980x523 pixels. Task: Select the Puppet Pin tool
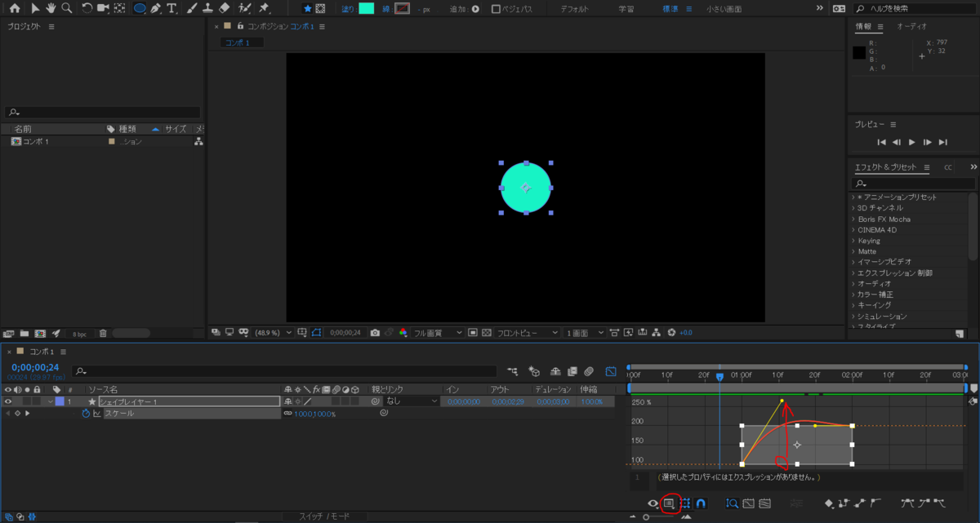(x=264, y=8)
